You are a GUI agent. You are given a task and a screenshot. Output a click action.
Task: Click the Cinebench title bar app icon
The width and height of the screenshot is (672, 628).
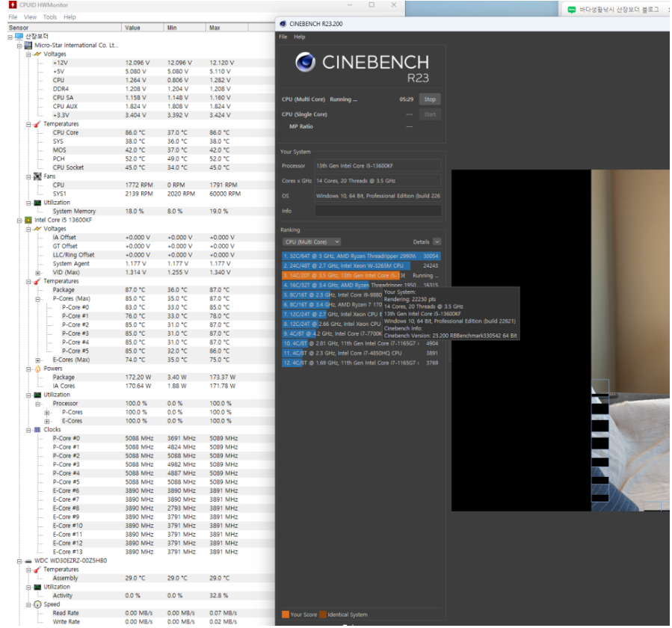(x=283, y=24)
